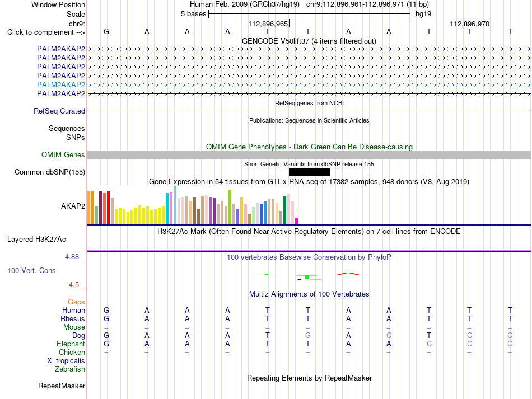Click the Scale track label
The image size is (532, 399).
(76, 14)
